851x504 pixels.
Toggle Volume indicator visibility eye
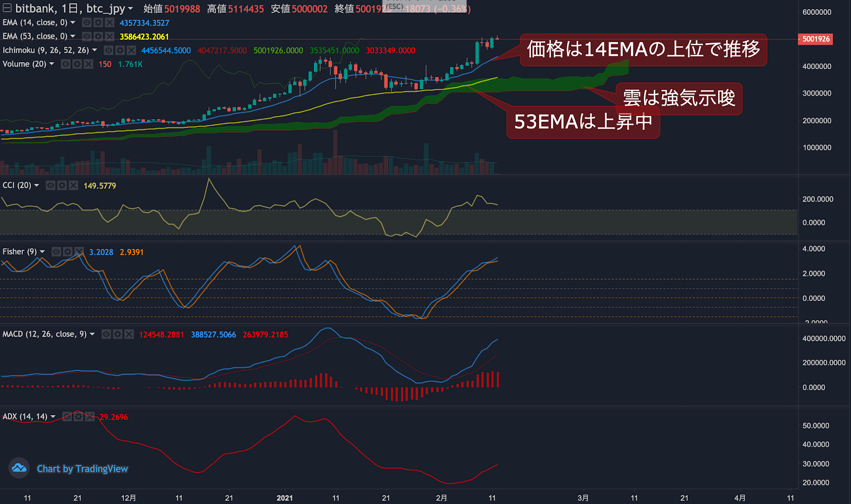[x=66, y=64]
